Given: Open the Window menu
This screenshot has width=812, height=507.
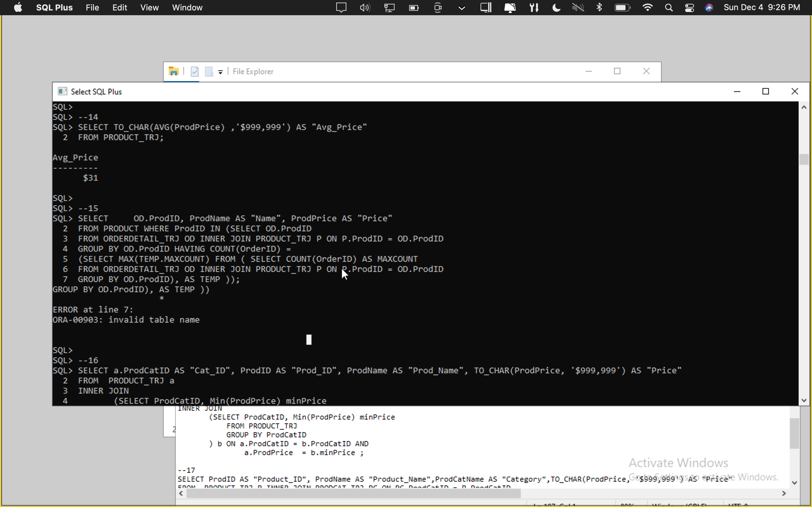Looking at the screenshot, I should pyautogui.click(x=187, y=7).
